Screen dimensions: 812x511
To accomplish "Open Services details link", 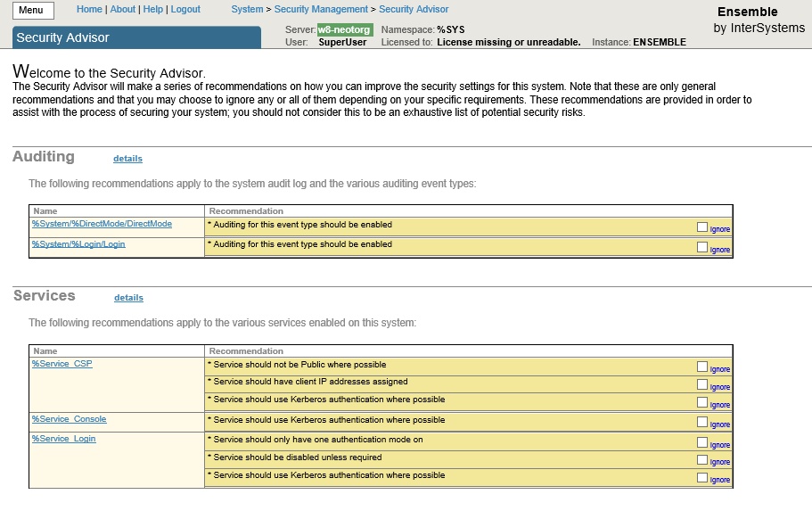I will (x=128, y=298).
